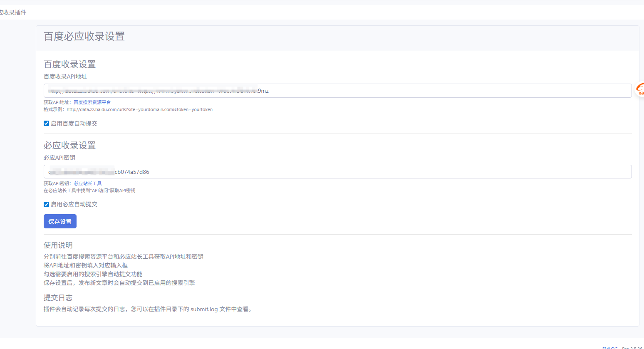This screenshot has width=644, height=349.
Task: Toggle the 启用必应自动提交 checkbox
Action: click(x=46, y=204)
